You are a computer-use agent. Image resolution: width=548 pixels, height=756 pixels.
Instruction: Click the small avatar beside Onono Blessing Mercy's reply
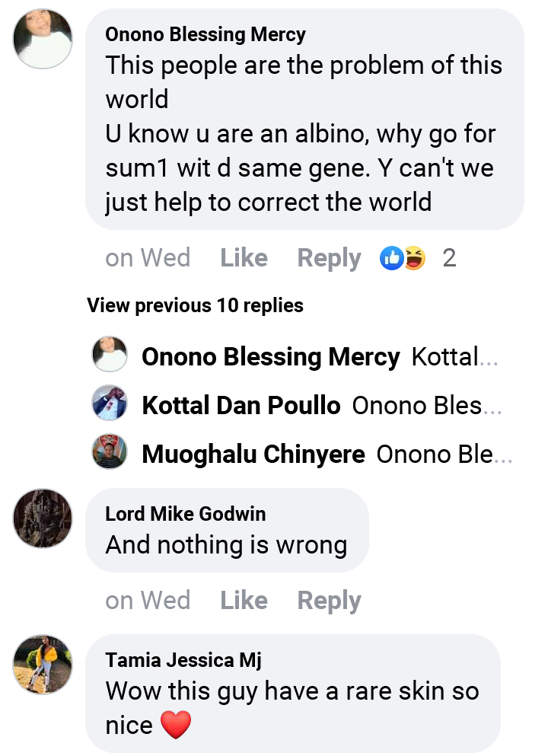[x=110, y=355]
